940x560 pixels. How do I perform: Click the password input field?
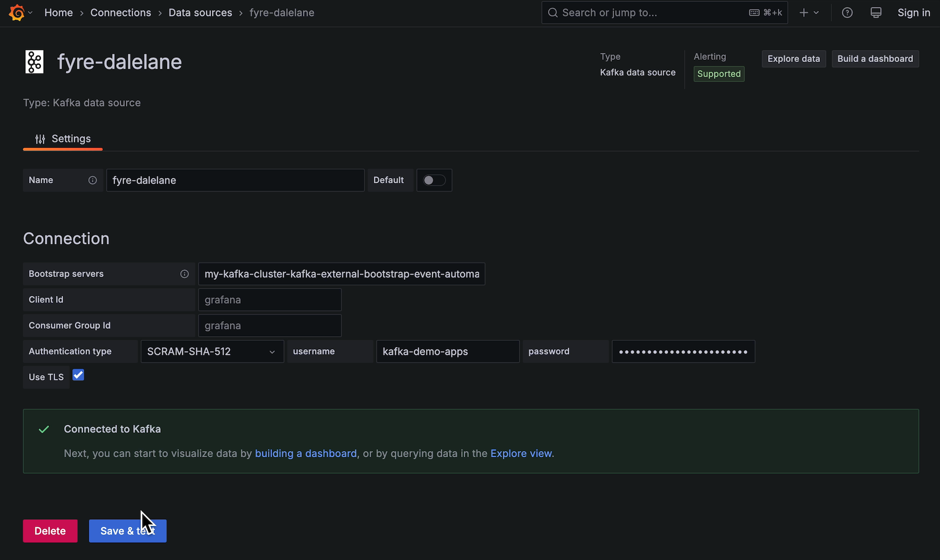pyautogui.click(x=684, y=351)
